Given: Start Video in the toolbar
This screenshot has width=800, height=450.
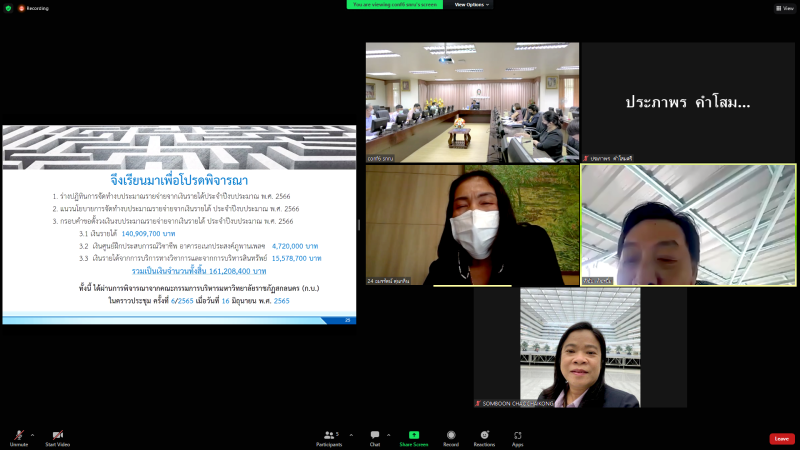Looking at the screenshot, I should [58, 438].
